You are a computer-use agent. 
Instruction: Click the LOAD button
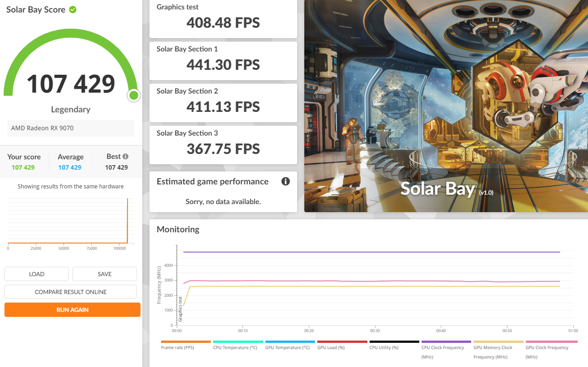click(37, 274)
